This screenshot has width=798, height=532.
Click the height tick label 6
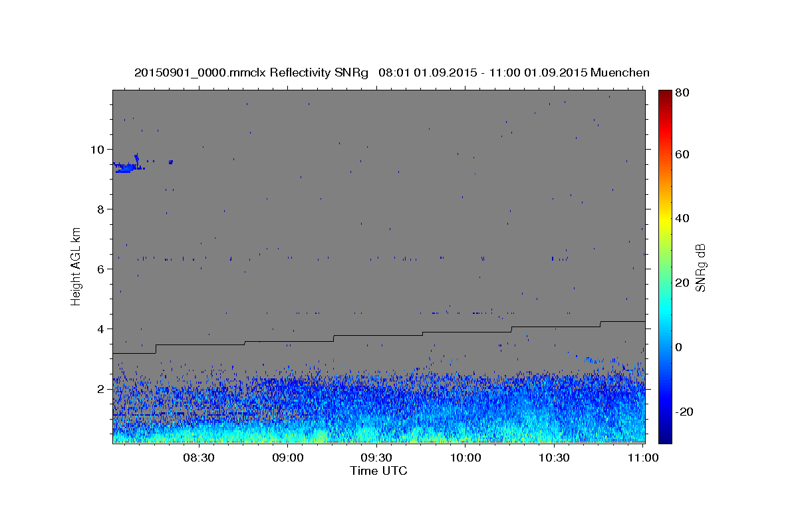click(101, 269)
